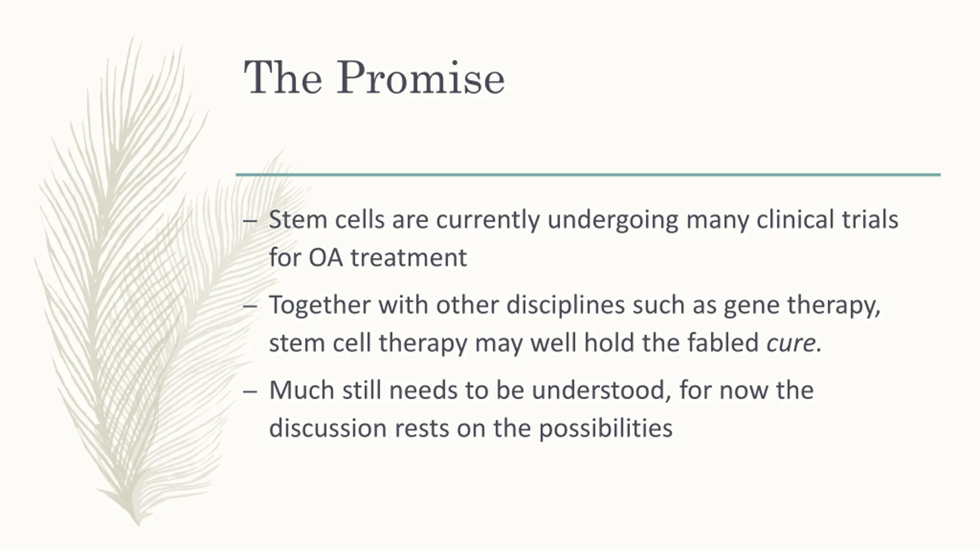
Task: Click the word "possibilities"
Action: tap(606, 429)
